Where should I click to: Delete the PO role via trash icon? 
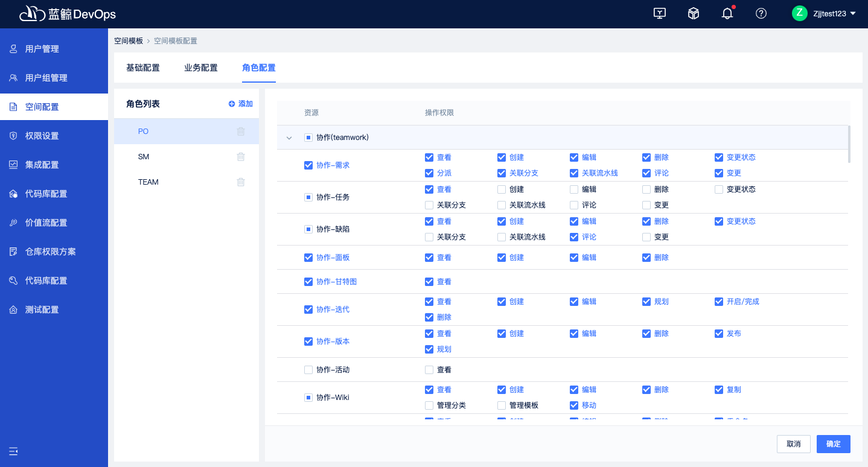[241, 132]
